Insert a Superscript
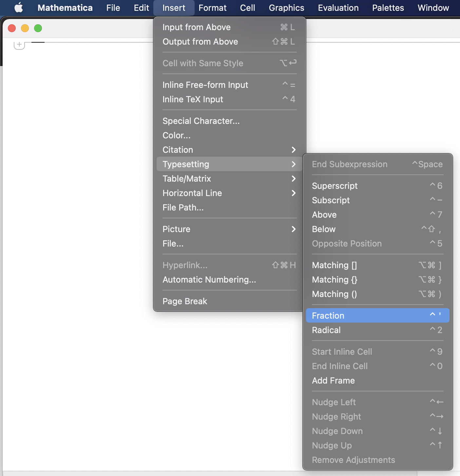This screenshot has height=476, width=460. click(378, 186)
